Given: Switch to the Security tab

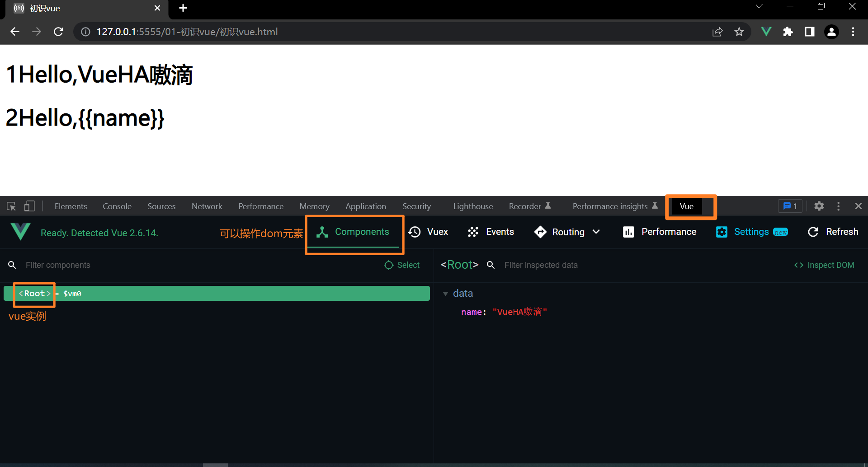Looking at the screenshot, I should [x=417, y=206].
